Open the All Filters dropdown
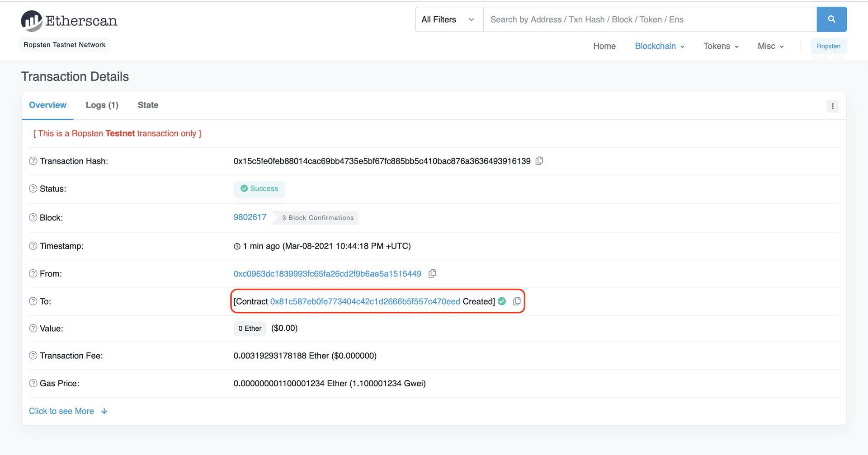Image resolution: width=868 pixels, height=455 pixels. click(x=448, y=19)
